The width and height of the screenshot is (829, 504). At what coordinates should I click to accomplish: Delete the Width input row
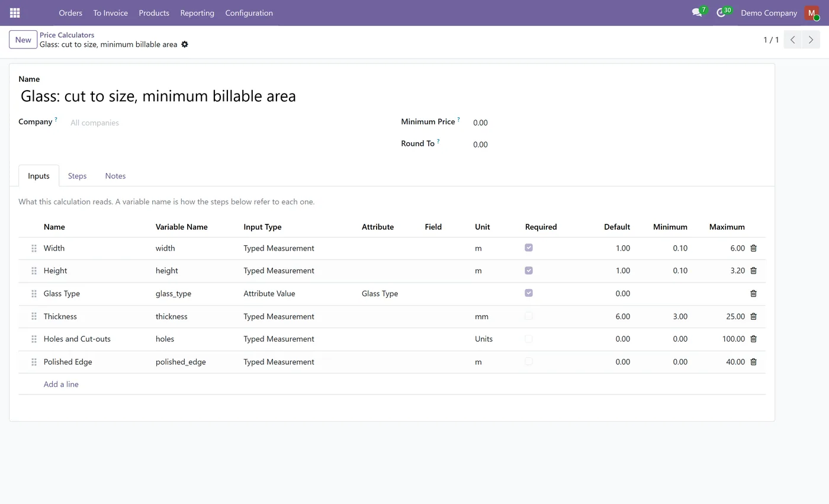(753, 248)
